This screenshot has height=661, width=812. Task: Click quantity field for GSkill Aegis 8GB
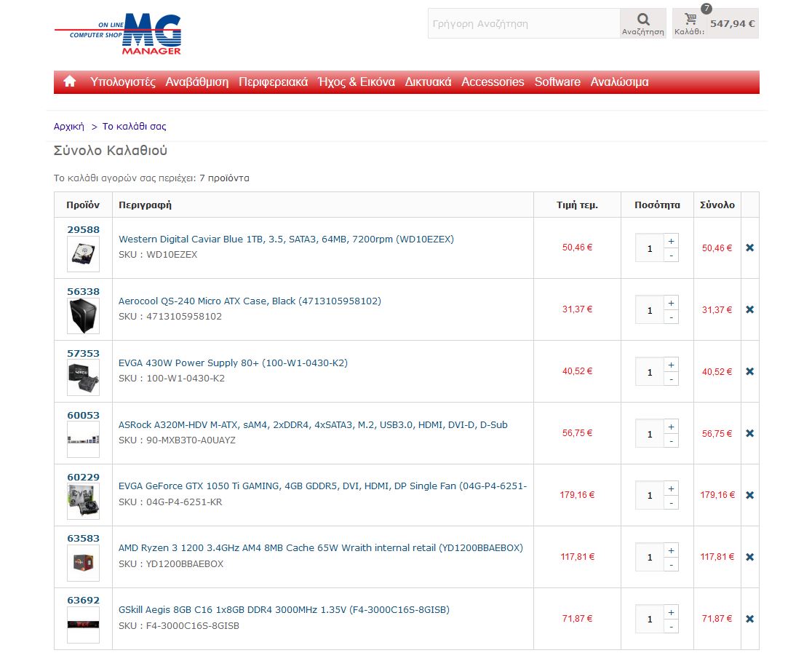coord(650,619)
